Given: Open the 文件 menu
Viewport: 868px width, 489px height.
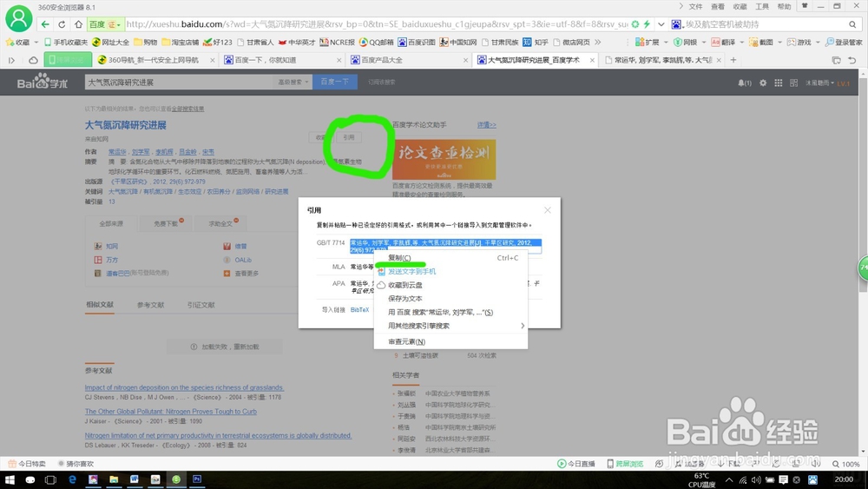Looking at the screenshot, I should point(695,7).
